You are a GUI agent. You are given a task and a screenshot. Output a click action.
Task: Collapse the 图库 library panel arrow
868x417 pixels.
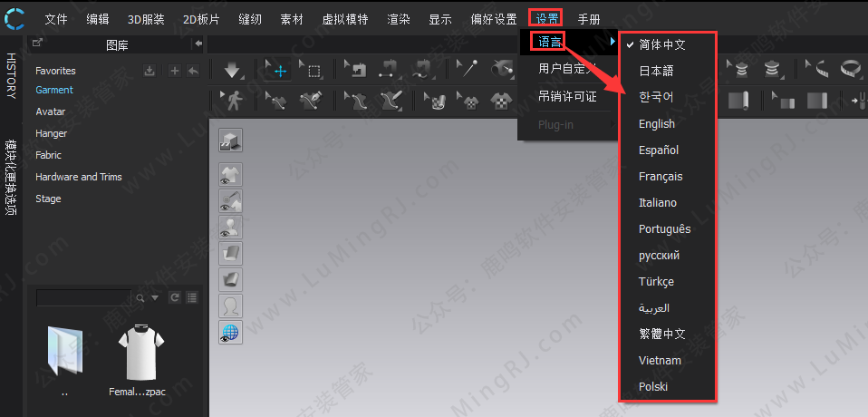(198, 43)
